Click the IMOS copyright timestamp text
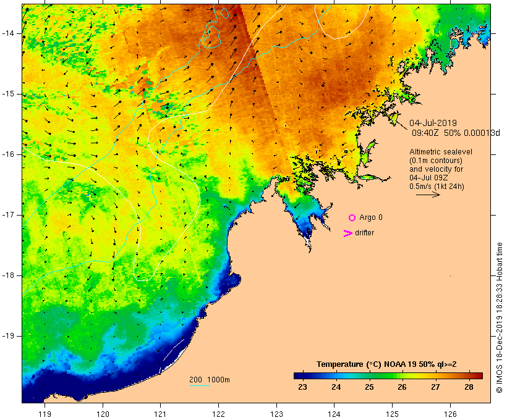Viewport: 507px width, 420px height. point(499,317)
